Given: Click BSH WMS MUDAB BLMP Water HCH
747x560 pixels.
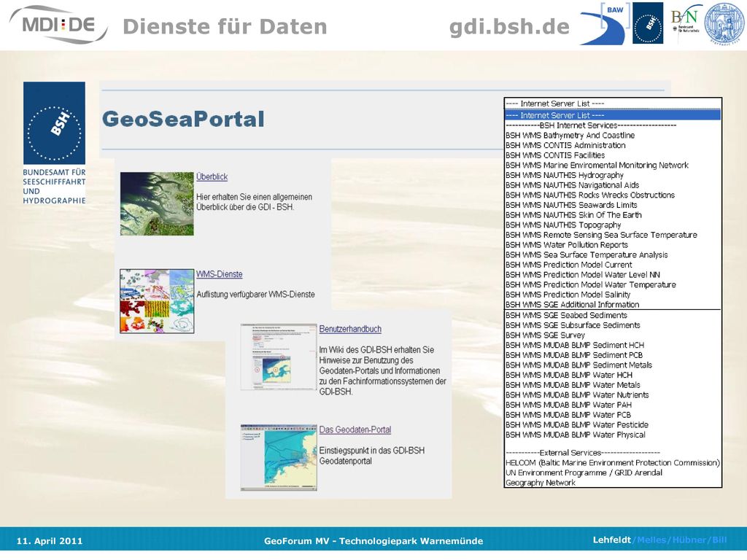Looking at the screenshot, I should coord(613,376).
